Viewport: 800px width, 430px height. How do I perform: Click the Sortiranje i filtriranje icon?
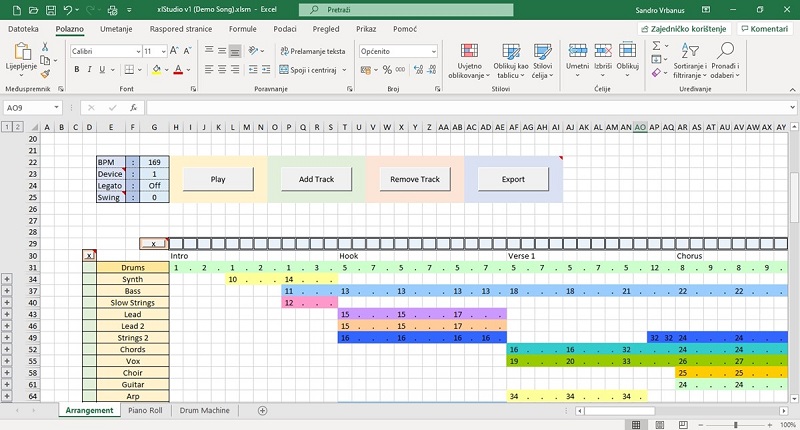(691, 60)
